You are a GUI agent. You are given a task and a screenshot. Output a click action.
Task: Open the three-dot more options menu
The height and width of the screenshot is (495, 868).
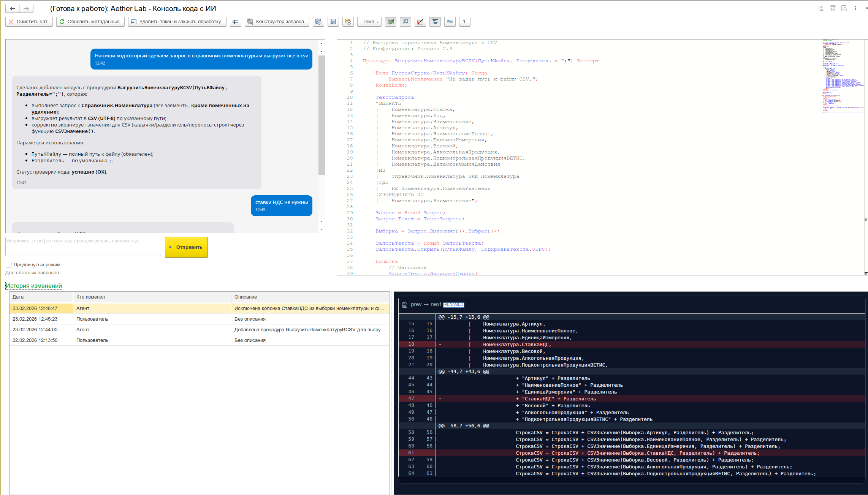pyautogui.click(x=855, y=8)
